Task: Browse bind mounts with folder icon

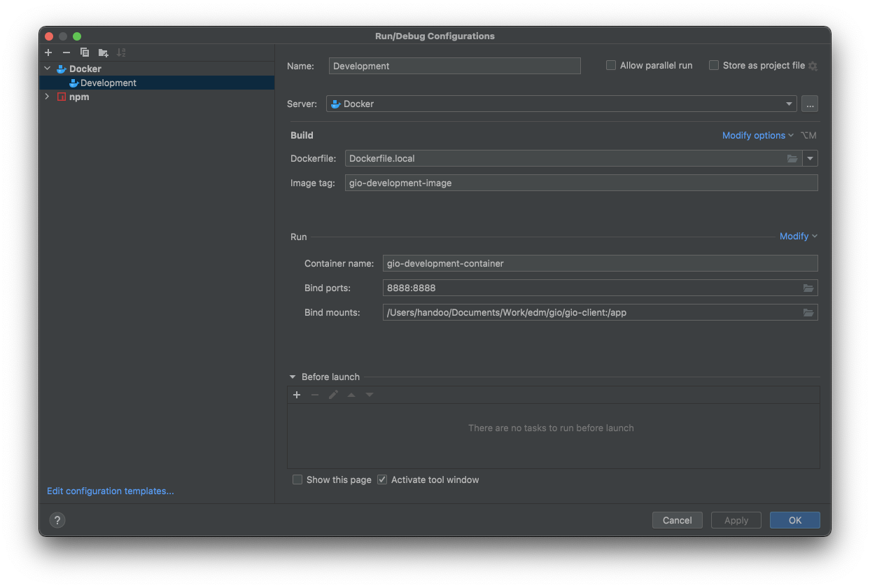Action: [808, 312]
